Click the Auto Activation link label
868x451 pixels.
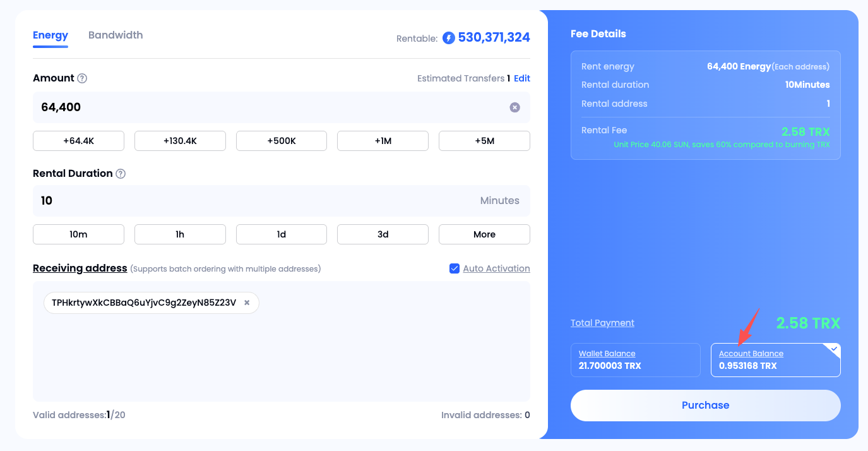pos(497,268)
